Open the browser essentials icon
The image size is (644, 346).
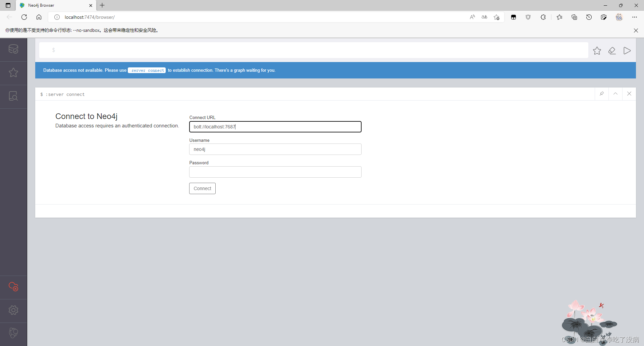604,17
